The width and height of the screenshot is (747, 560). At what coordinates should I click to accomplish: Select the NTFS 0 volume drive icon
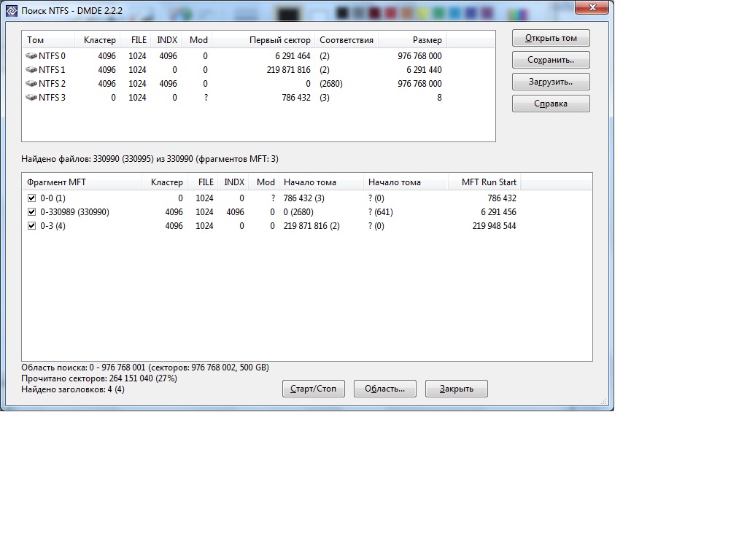coord(31,56)
